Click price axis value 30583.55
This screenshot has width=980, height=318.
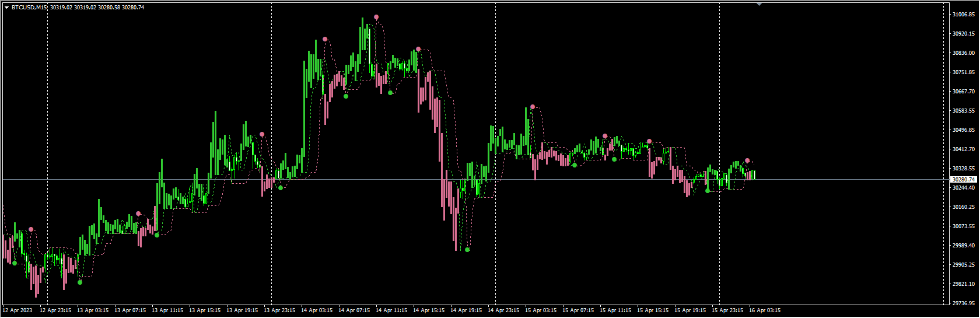click(964, 110)
